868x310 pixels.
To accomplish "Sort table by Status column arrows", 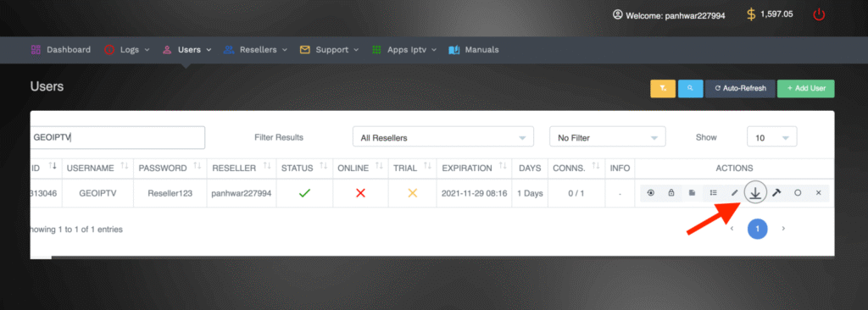I will tap(323, 166).
